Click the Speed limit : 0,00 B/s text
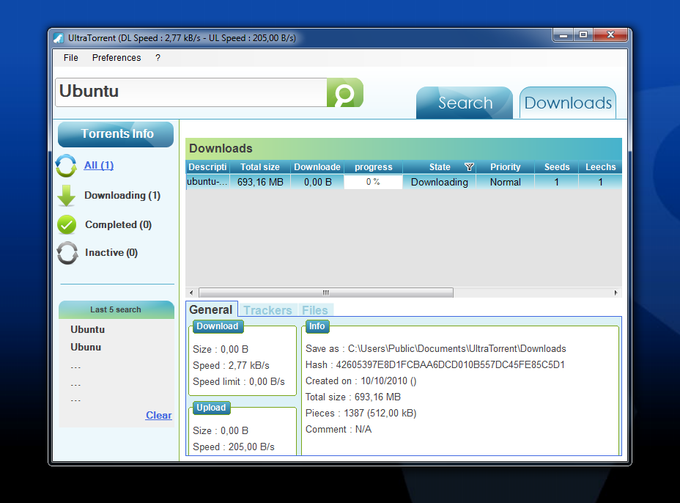The width and height of the screenshot is (680, 503). click(239, 382)
